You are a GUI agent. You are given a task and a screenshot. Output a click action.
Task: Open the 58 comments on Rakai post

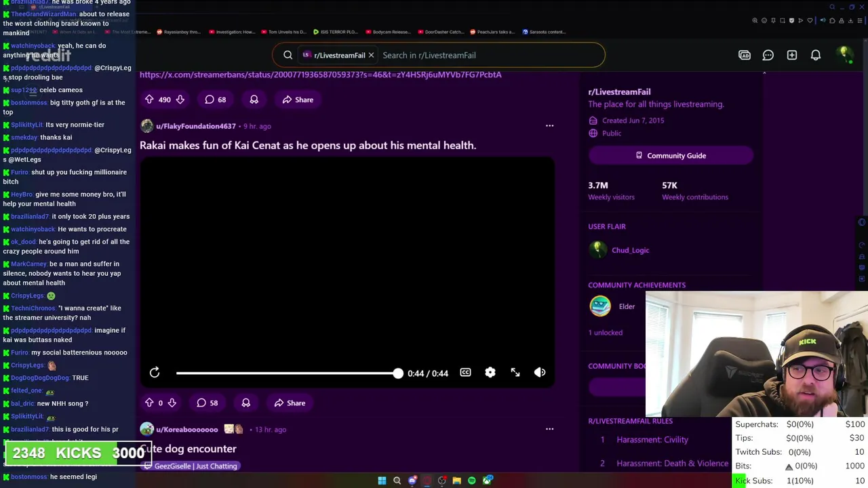[x=208, y=403]
